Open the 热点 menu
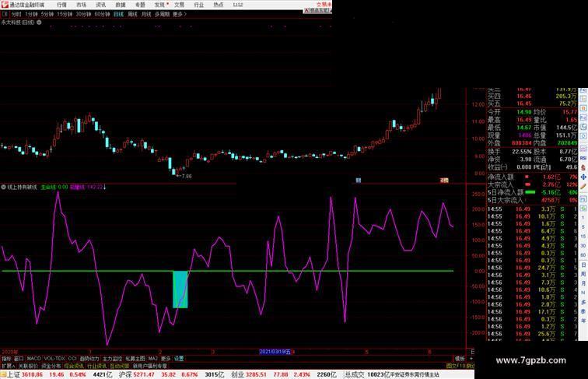 pyautogui.click(x=219, y=5)
